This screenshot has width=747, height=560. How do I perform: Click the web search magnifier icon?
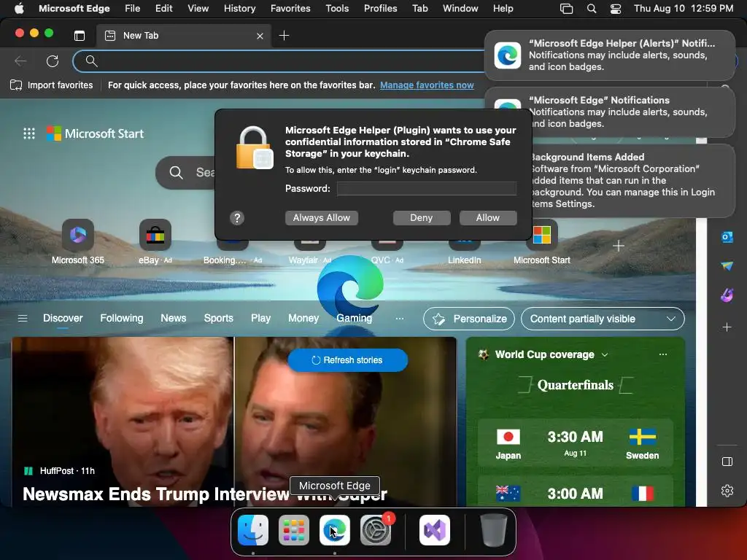click(177, 172)
